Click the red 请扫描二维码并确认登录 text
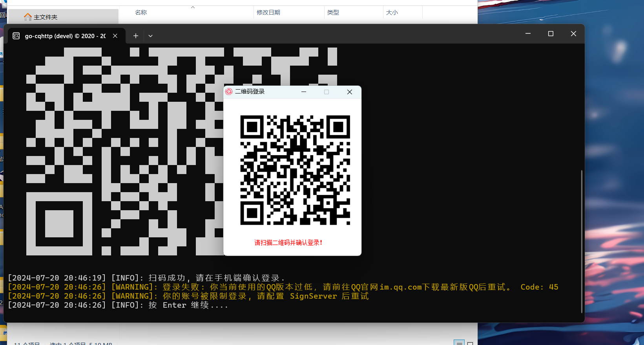Screen dimensions: 644x345 point(288,242)
